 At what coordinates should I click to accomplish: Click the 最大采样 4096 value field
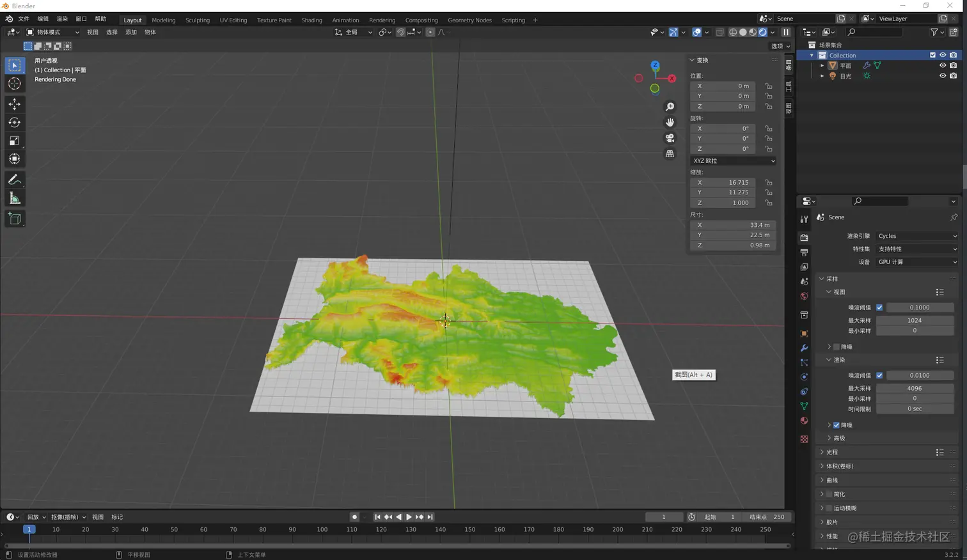pos(914,388)
